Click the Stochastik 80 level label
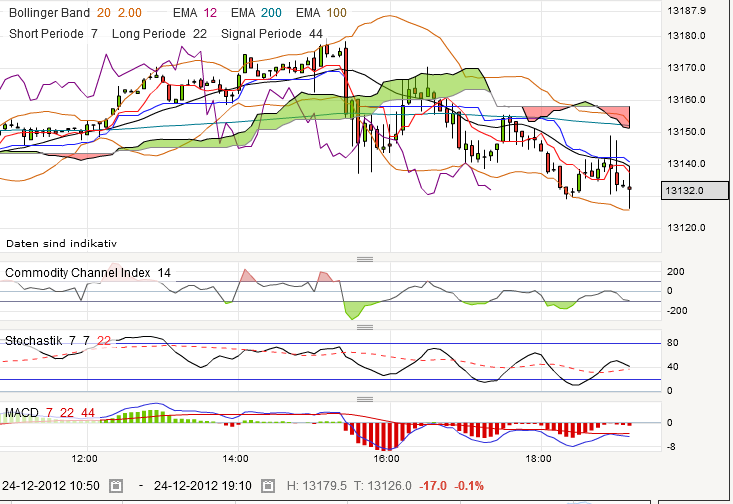Image resolution: width=733 pixels, height=504 pixels. (673, 343)
